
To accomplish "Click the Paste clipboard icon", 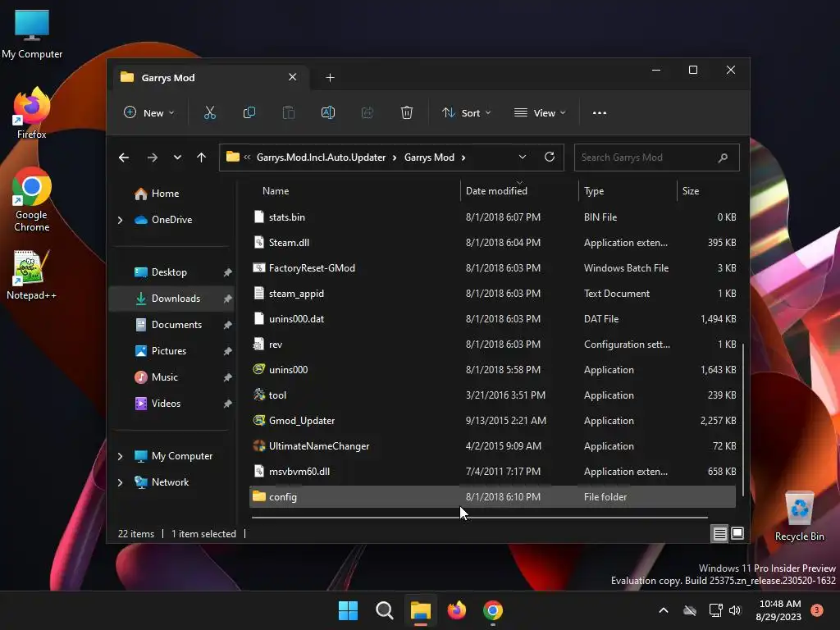I will pos(289,113).
